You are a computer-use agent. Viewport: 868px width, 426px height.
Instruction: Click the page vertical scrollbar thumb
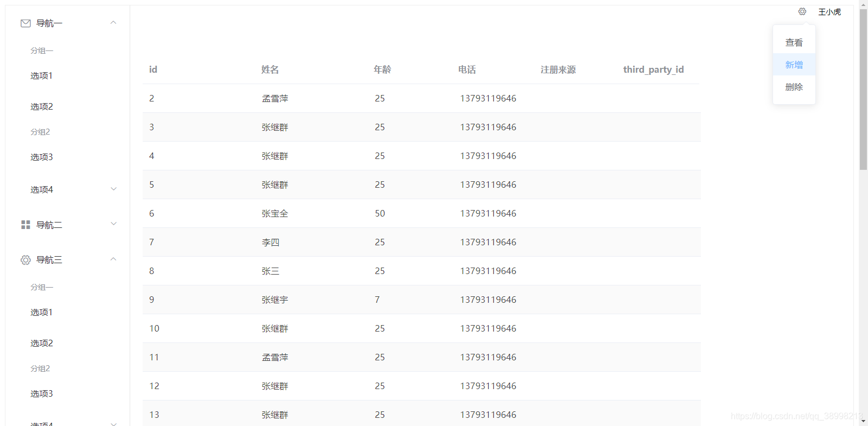click(863, 90)
